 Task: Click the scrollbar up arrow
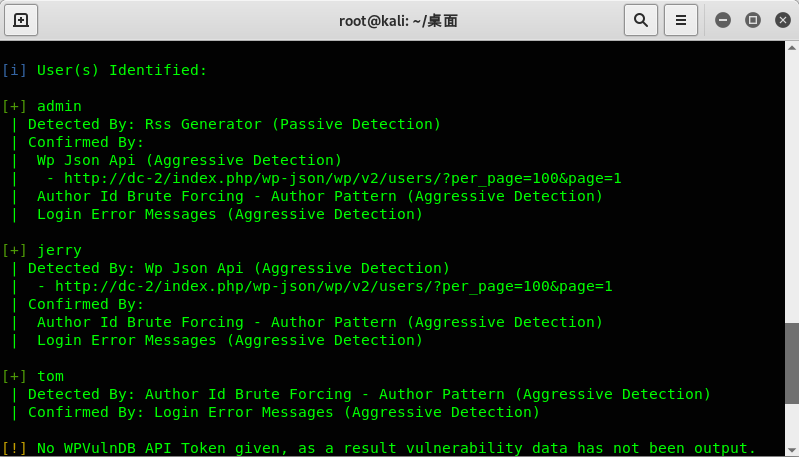tap(792, 48)
